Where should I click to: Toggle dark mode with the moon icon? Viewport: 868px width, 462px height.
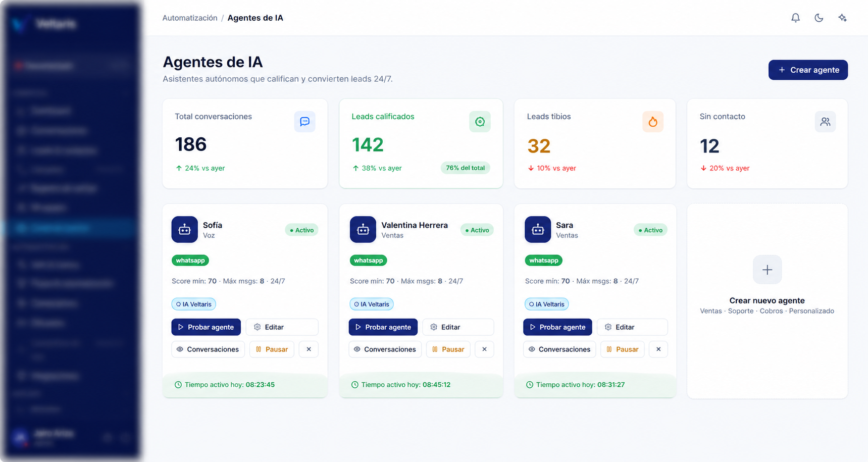(819, 18)
